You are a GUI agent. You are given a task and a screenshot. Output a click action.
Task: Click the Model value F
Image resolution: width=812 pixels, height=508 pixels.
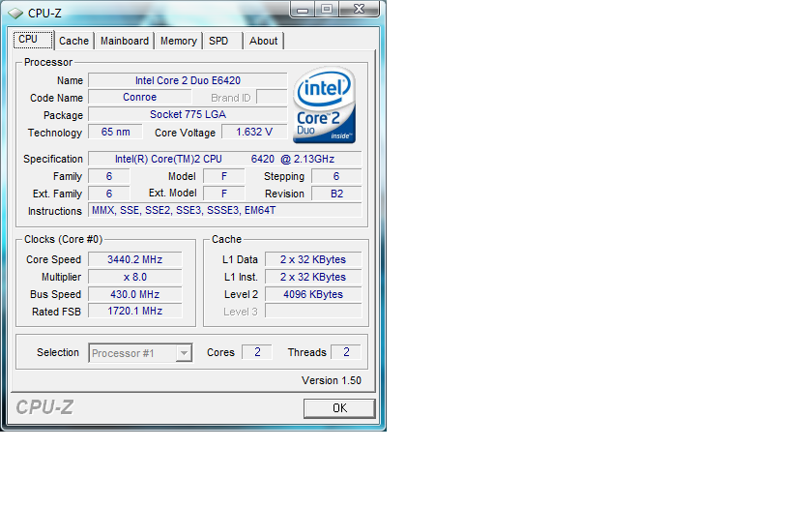coord(223,176)
